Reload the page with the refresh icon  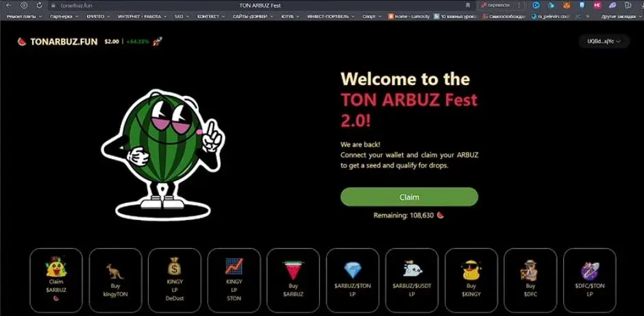pos(39,5)
